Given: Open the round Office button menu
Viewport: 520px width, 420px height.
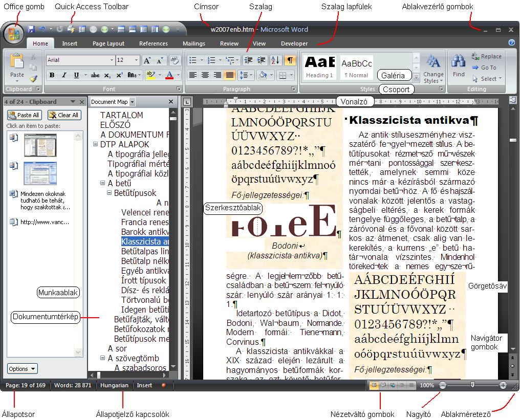Looking at the screenshot, I should click(x=14, y=34).
